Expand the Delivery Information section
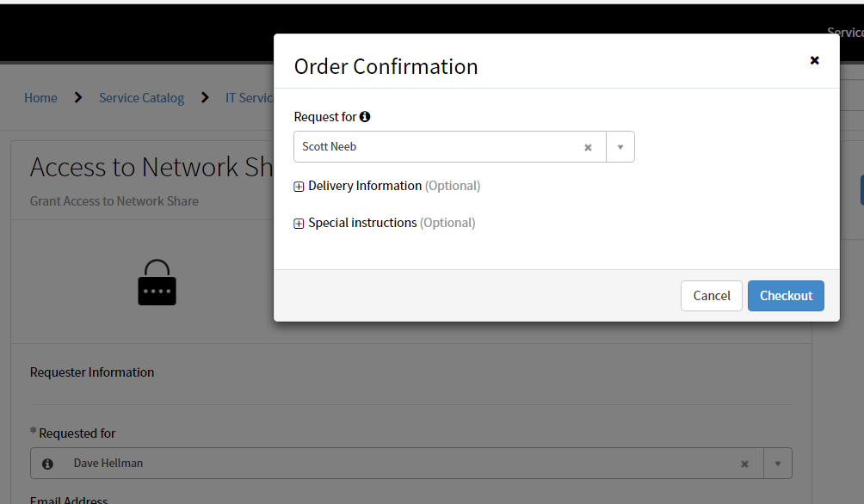This screenshot has width=864, height=504. pos(298,185)
